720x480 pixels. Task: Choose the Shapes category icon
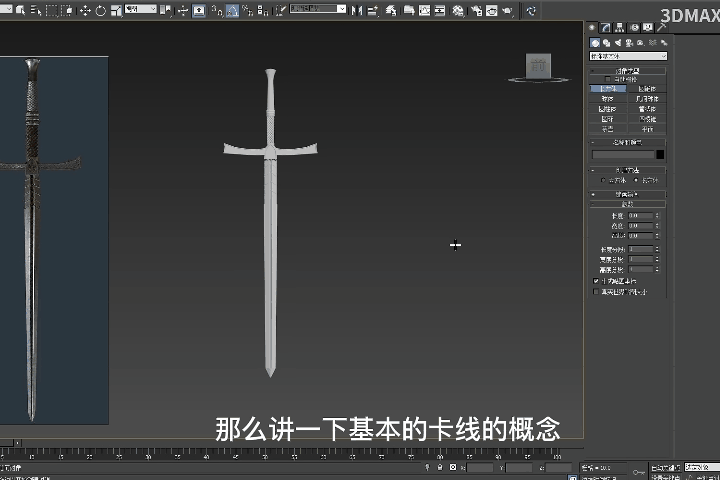(607, 43)
